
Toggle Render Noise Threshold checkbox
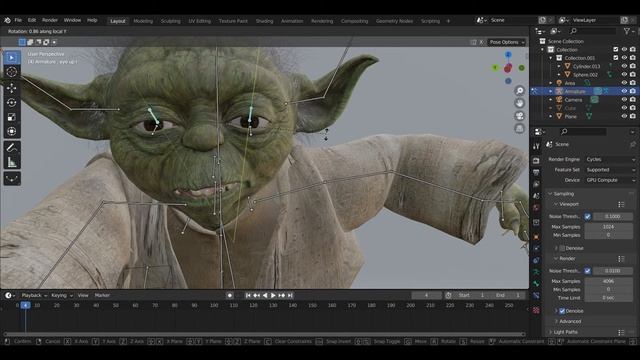pyautogui.click(x=587, y=271)
